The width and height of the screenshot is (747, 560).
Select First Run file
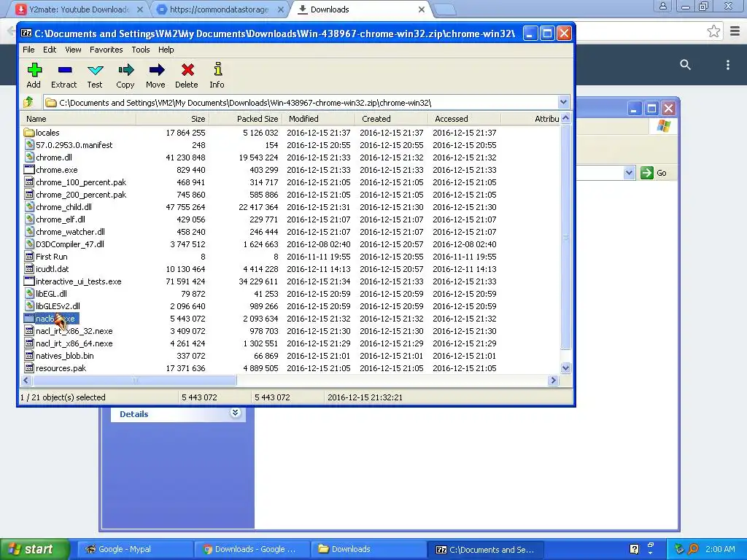[52, 256]
